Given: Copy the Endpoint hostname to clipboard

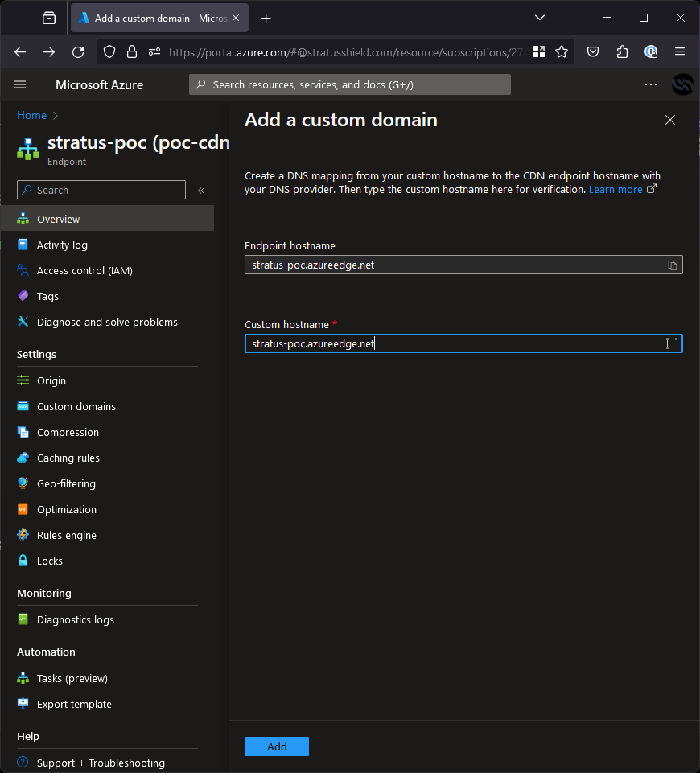Looking at the screenshot, I should [673, 265].
